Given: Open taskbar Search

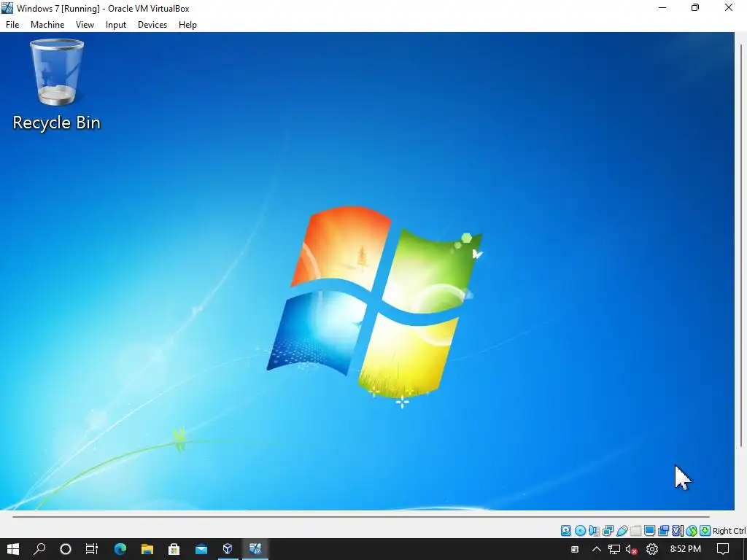Looking at the screenshot, I should tap(39, 549).
